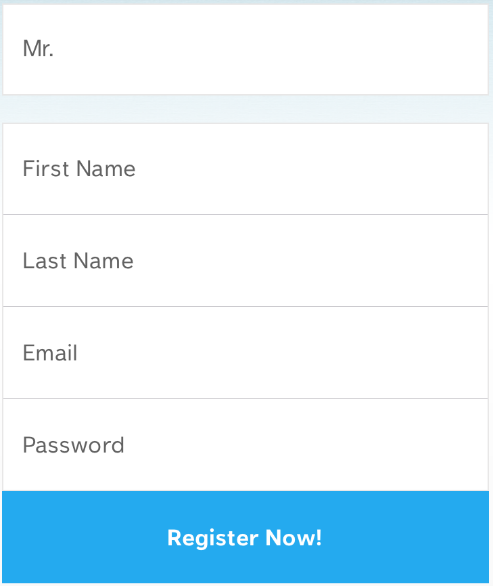Click the Register Now! label text
This screenshot has height=586, width=493.
[244, 538]
